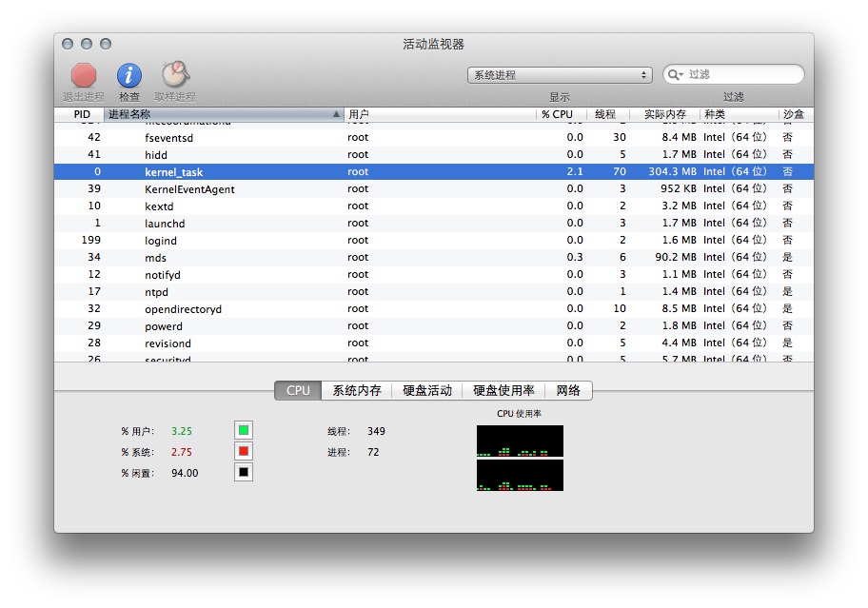Select the hidd process row
Image resolution: width=868 pixels, height=608 pixels.
(434, 154)
